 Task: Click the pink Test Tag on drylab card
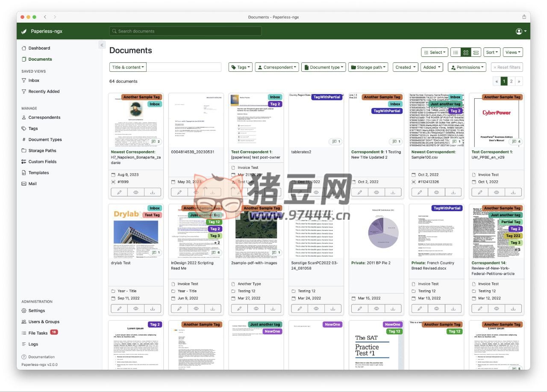pos(152,215)
